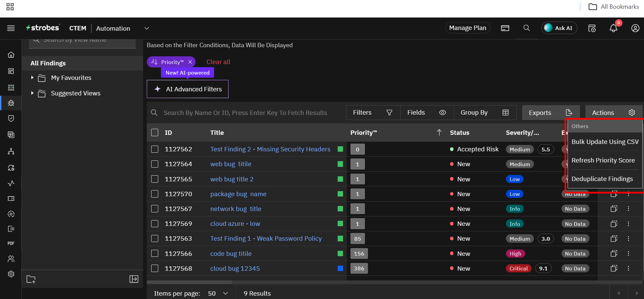Viewport: 644px width, 299px height.
Task: Select Deduplicate Findings from Actions menu
Action: point(602,179)
